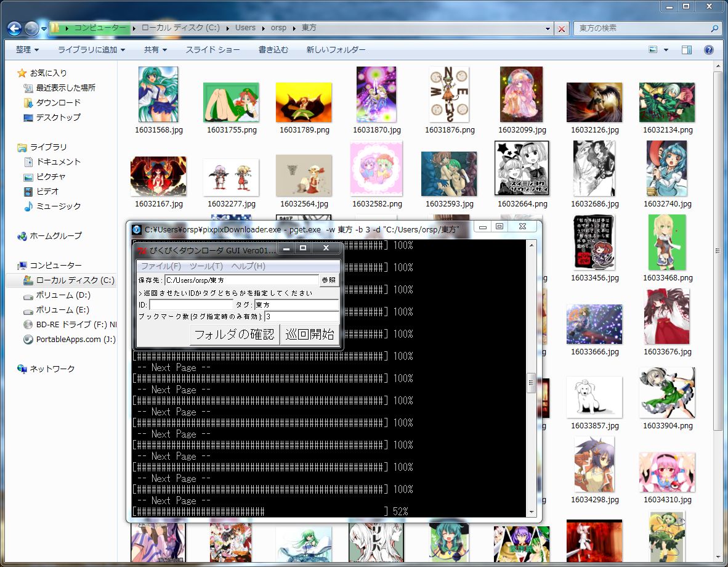The width and height of the screenshot is (728, 567).
Task: Select thumbnail 16033857.jpg
Action: pyautogui.click(x=594, y=397)
